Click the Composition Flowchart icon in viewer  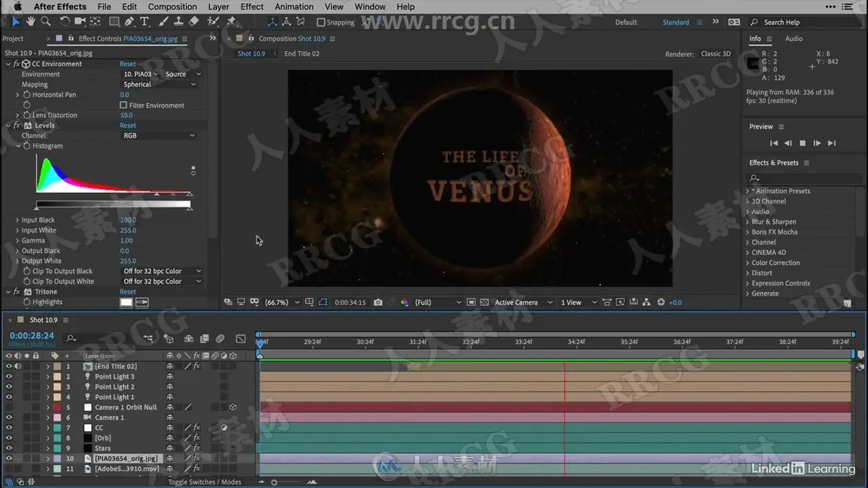(x=647, y=302)
